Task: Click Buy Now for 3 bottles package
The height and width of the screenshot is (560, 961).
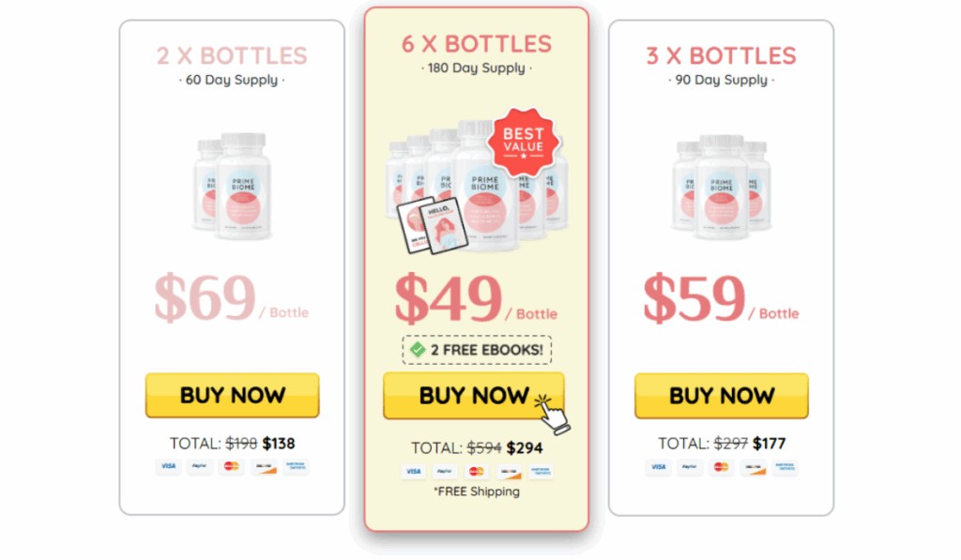Action: point(722,396)
